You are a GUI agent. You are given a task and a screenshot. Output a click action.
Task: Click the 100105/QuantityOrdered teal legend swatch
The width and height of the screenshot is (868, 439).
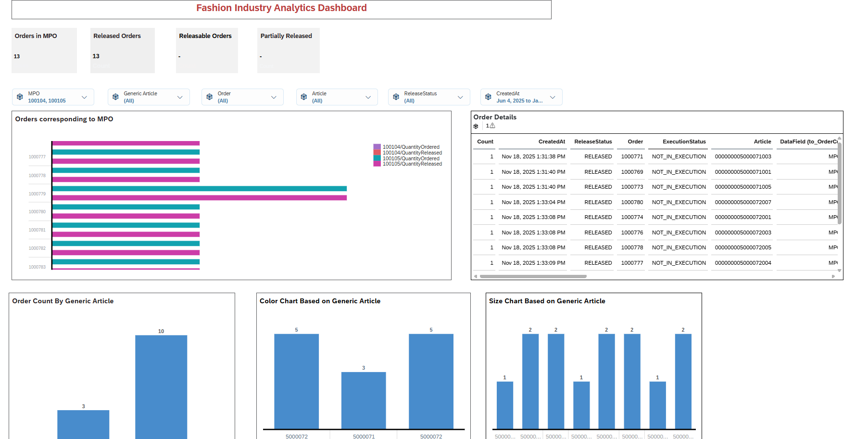pos(377,158)
